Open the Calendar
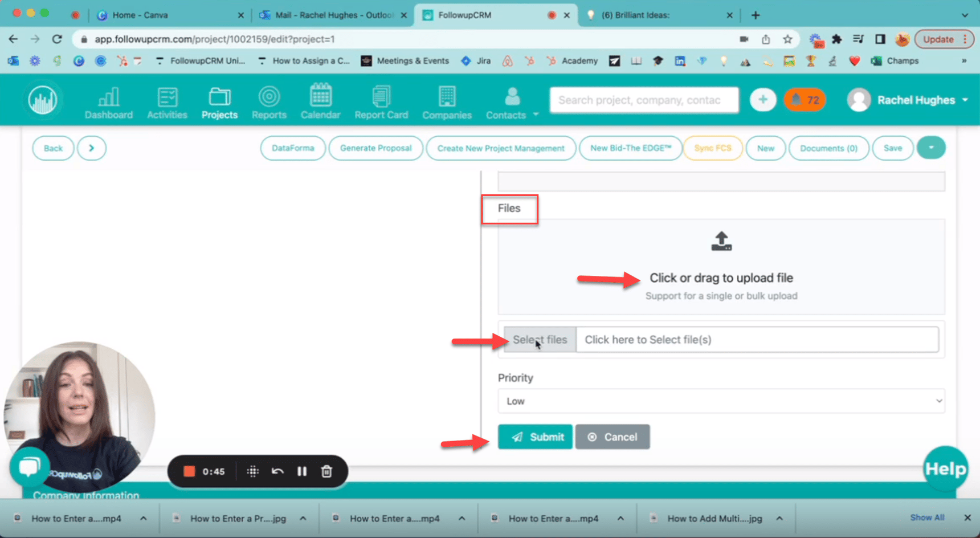Image resolution: width=980 pixels, height=538 pixels. point(320,101)
